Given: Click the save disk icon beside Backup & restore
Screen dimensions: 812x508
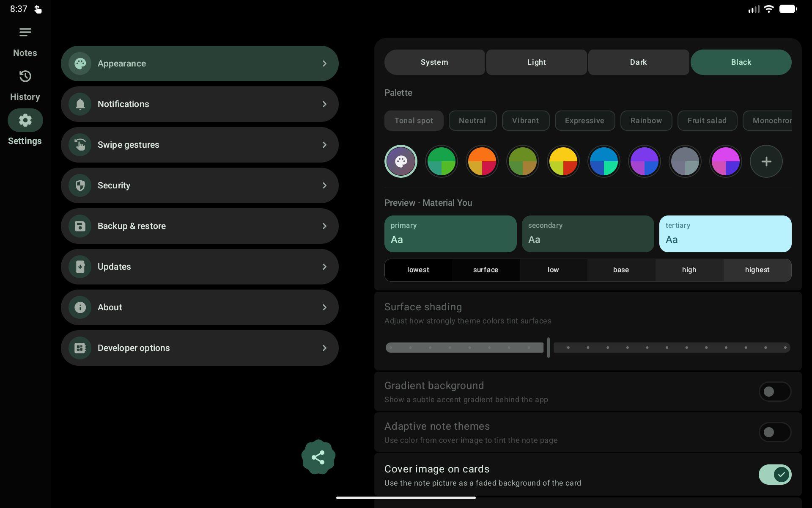Looking at the screenshot, I should [80, 226].
